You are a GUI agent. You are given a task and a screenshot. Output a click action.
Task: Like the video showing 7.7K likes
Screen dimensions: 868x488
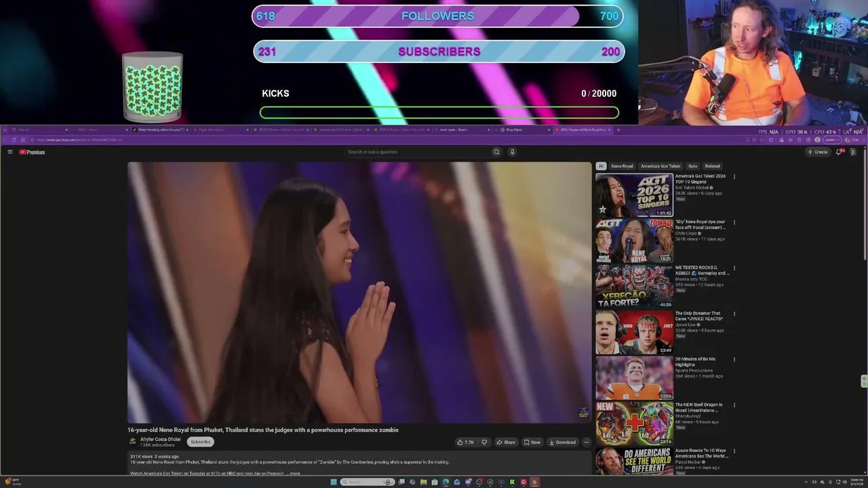(466, 443)
